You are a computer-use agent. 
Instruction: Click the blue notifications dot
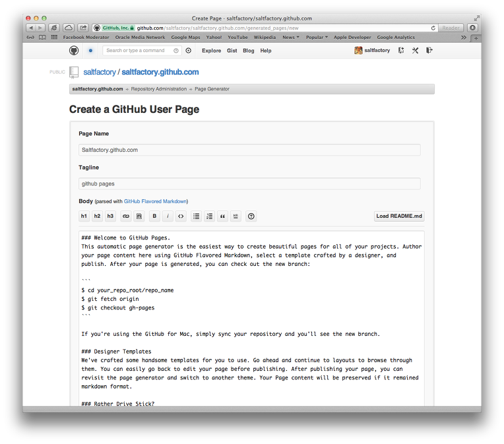click(x=90, y=51)
